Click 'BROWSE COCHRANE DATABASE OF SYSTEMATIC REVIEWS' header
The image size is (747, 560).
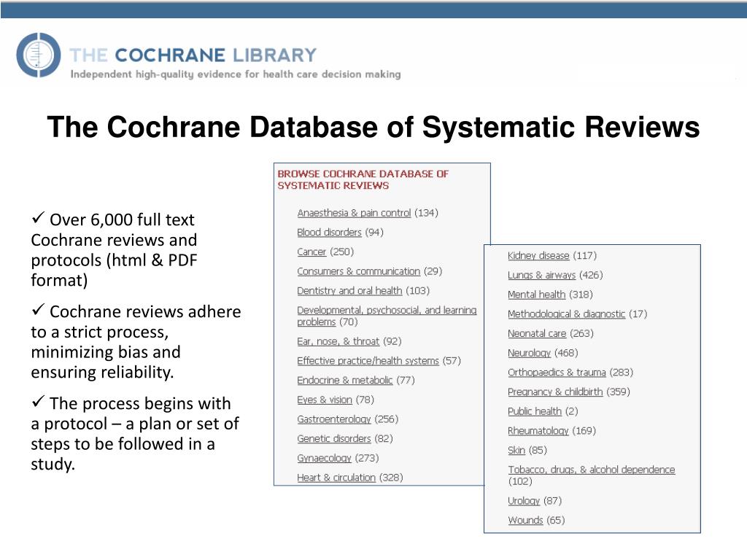363,180
